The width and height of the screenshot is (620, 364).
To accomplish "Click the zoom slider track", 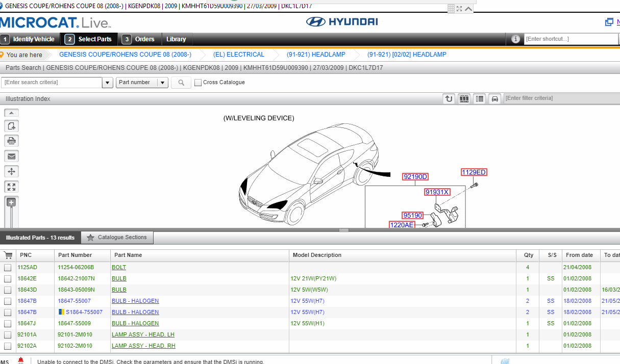I will (x=11, y=218).
